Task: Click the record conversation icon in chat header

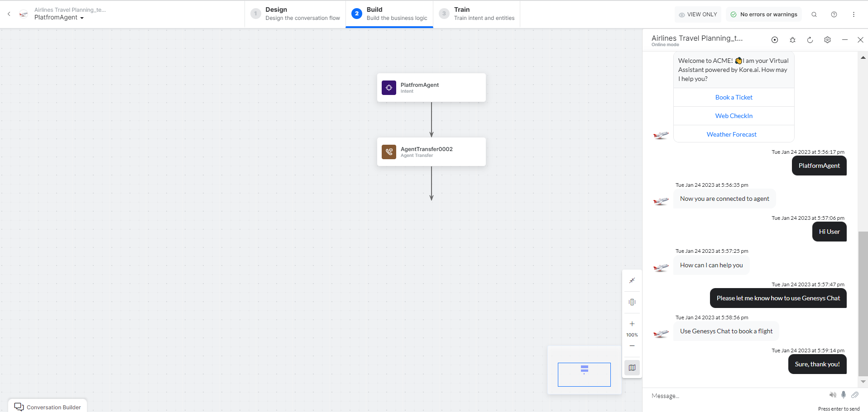Action: pyautogui.click(x=775, y=40)
